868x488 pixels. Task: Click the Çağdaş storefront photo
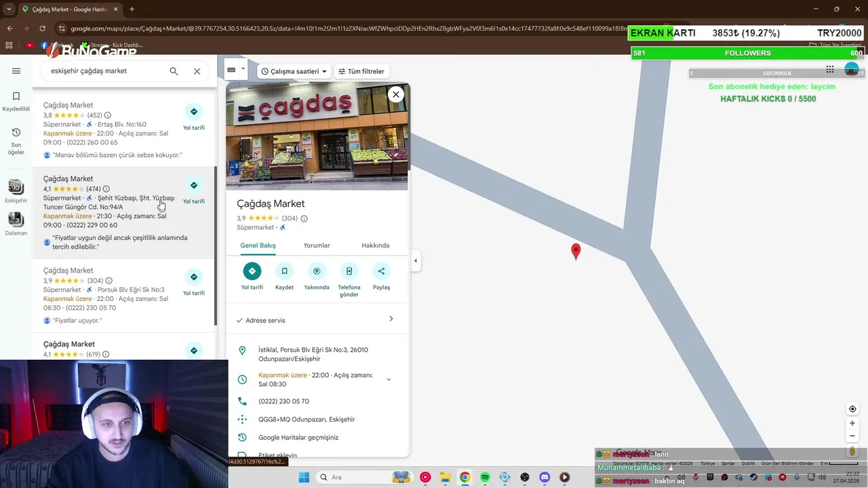tap(317, 136)
